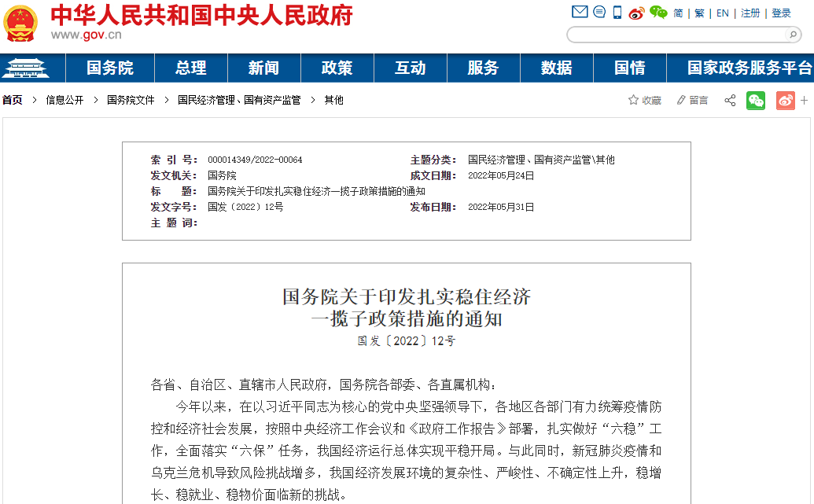Share the article via the red Weibo icon
The height and width of the screenshot is (504, 814).
point(785,100)
